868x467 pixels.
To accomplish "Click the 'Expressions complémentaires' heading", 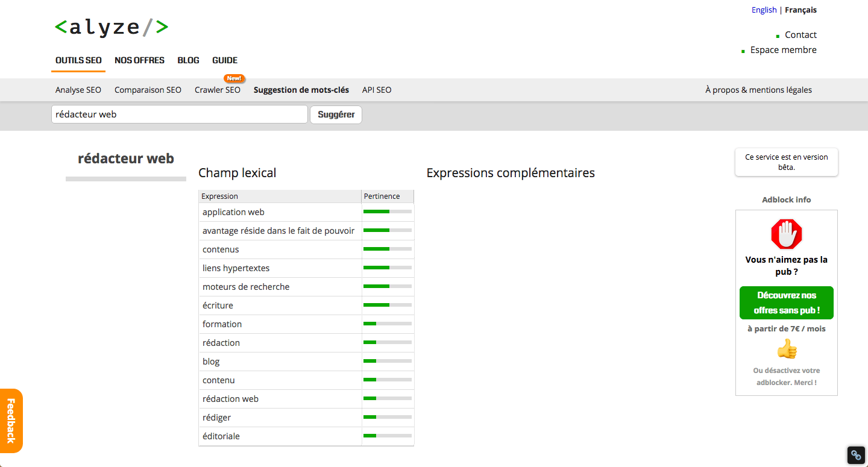I will coord(511,173).
